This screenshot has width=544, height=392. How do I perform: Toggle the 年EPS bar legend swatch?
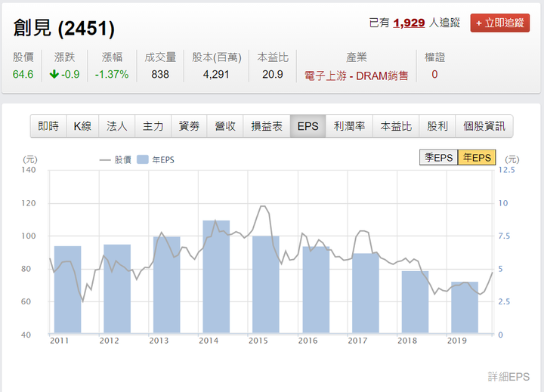pyautogui.click(x=143, y=159)
